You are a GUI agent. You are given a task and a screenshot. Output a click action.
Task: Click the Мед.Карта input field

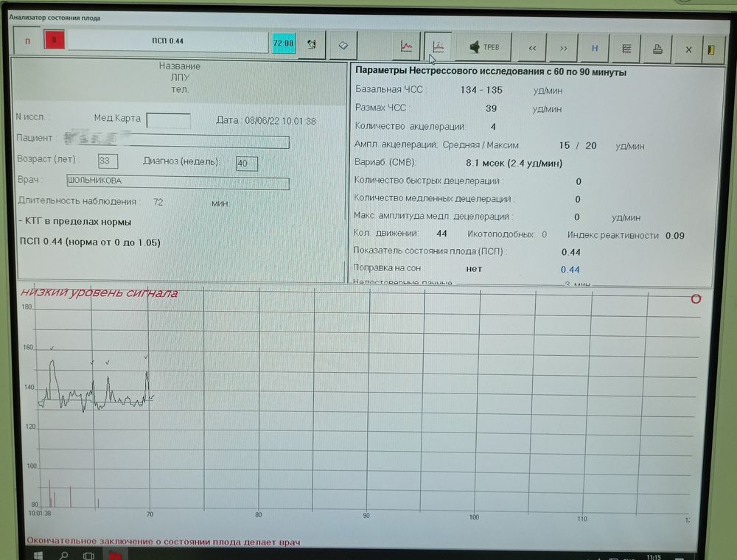(168, 120)
